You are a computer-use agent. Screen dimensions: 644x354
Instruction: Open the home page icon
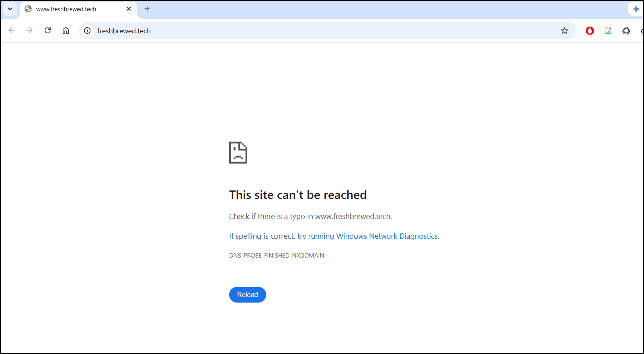(66, 31)
